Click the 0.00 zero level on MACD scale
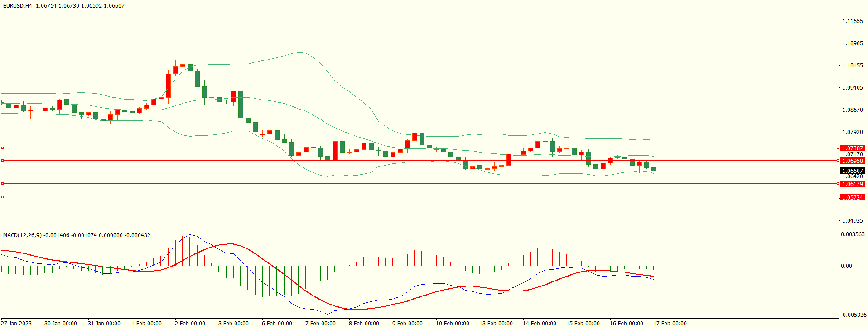 (x=846, y=266)
